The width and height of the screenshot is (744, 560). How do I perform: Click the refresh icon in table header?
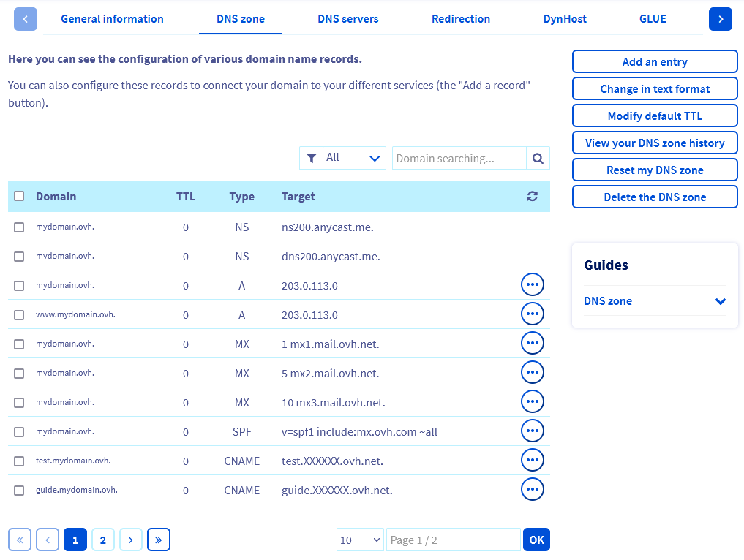[x=532, y=197]
